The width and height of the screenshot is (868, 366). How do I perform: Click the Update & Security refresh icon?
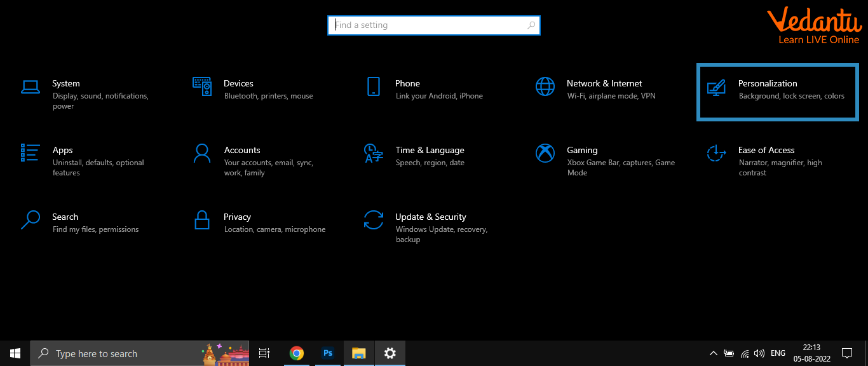tap(373, 220)
